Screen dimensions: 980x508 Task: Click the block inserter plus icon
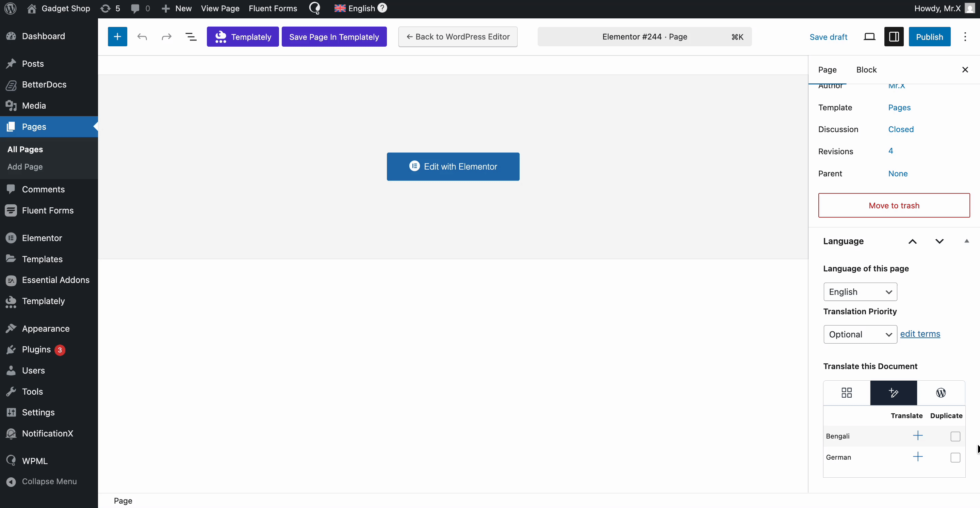pyautogui.click(x=117, y=36)
